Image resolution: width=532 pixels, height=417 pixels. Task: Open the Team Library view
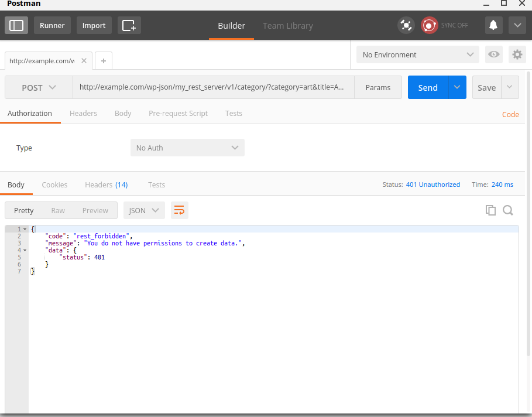tap(287, 25)
